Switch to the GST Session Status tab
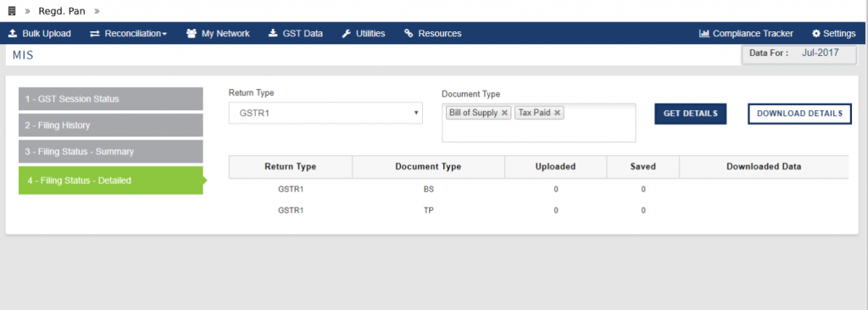Screen dimensions: 868x310 (x=111, y=98)
